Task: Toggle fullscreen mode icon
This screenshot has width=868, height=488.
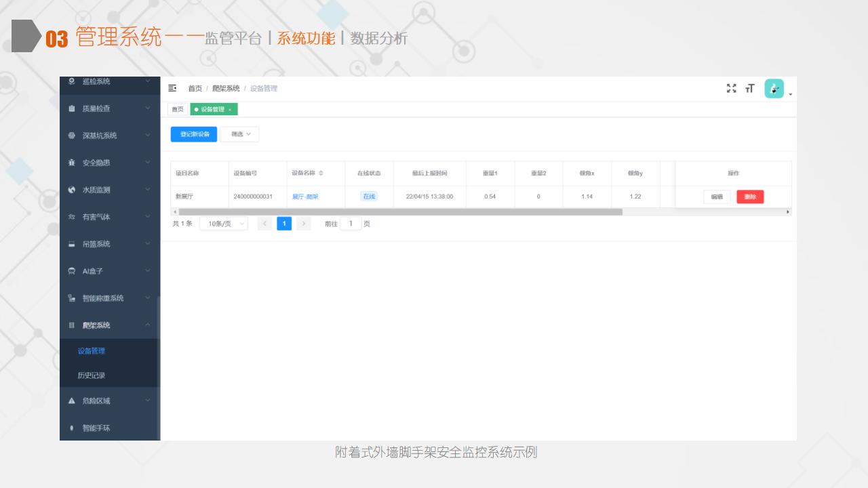Action: click(731, 88)
